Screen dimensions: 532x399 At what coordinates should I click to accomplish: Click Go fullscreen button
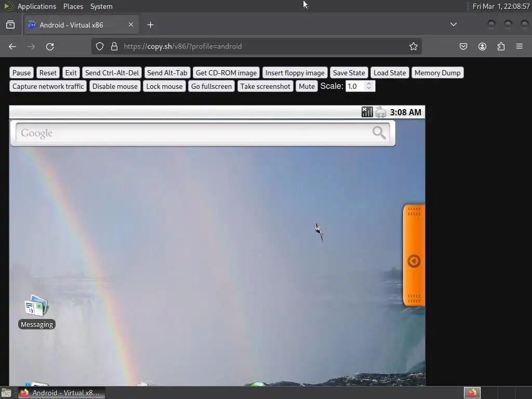coord(211,86)
